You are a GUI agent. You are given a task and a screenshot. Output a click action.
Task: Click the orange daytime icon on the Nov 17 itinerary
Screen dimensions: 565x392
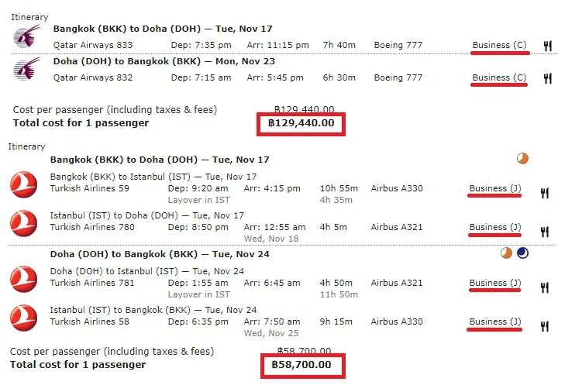pyautogui.click(x=522, y=158)
